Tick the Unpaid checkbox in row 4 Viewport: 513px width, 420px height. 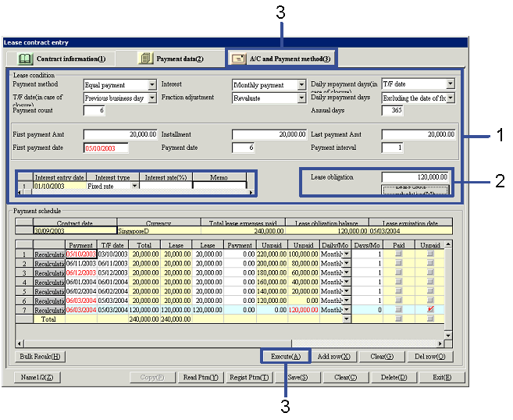(x=430, y=282)
